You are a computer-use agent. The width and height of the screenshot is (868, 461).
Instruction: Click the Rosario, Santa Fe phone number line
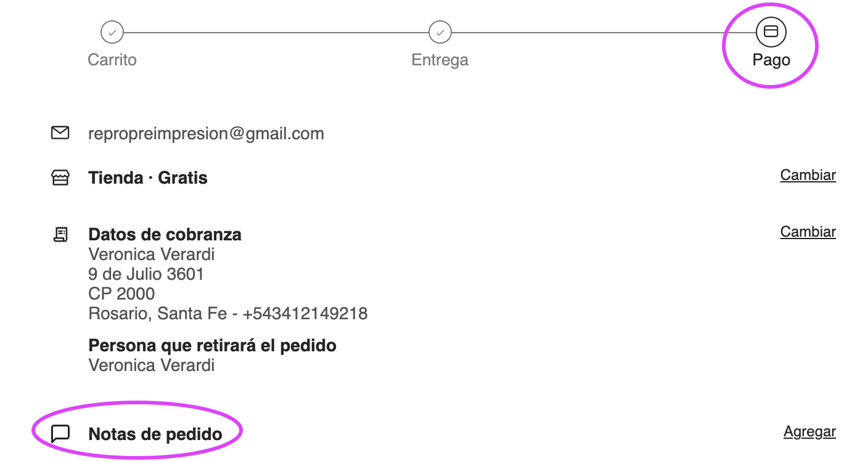[228, 314]
